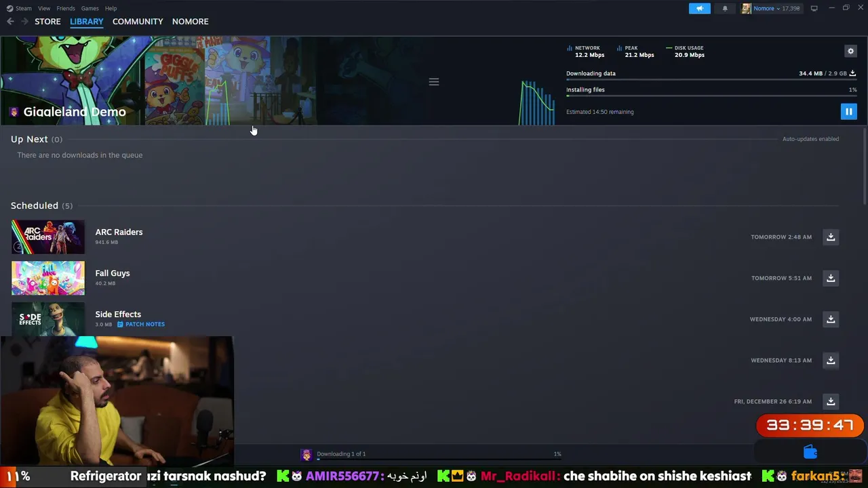
Task: Click the Nomore profile avatar
Action: pos(746,8)
